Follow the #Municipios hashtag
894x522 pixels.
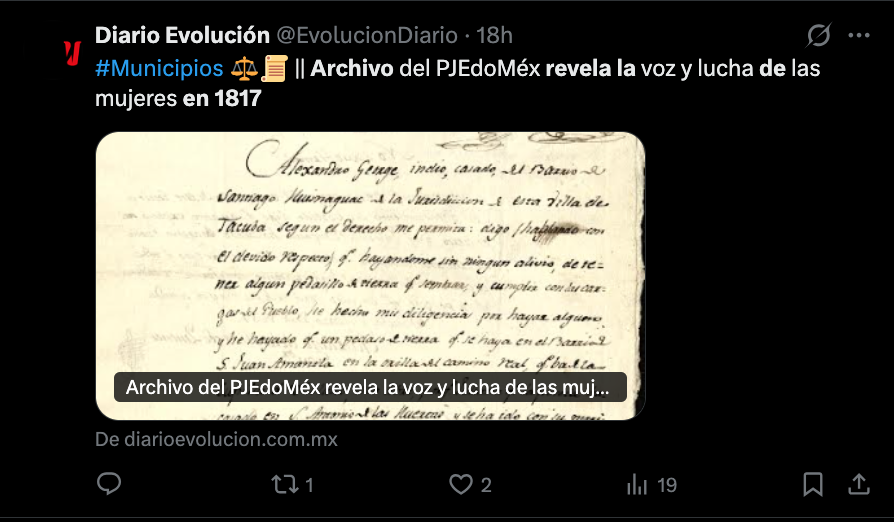click(159, 68)
